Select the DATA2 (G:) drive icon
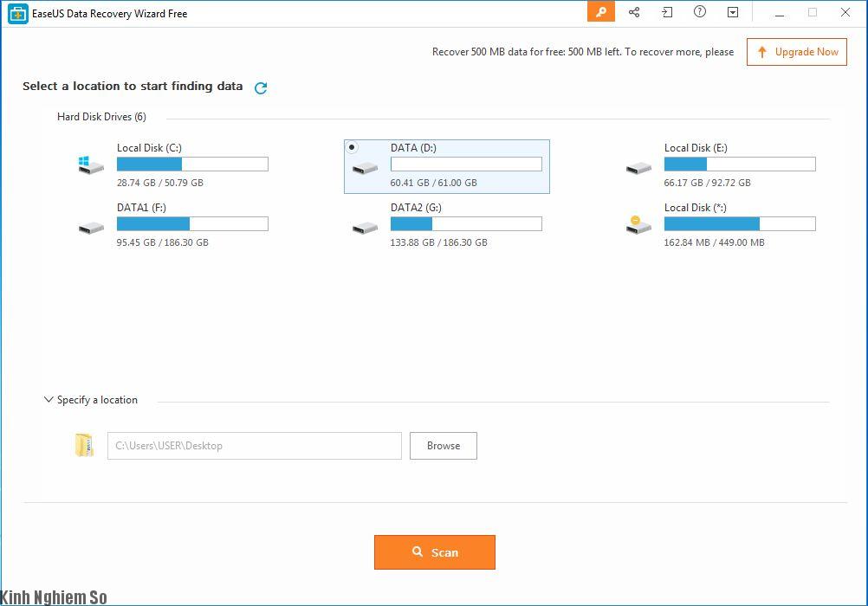868x606 pixels. [x=365, y=228]
